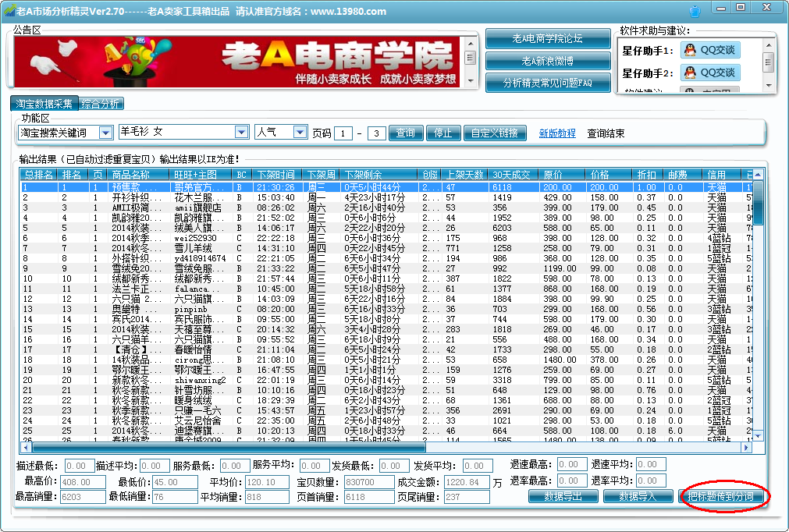Switch to the 淘宝数据采集 tab
Viewport: 789px width, 532px height.
click(44, 104)
